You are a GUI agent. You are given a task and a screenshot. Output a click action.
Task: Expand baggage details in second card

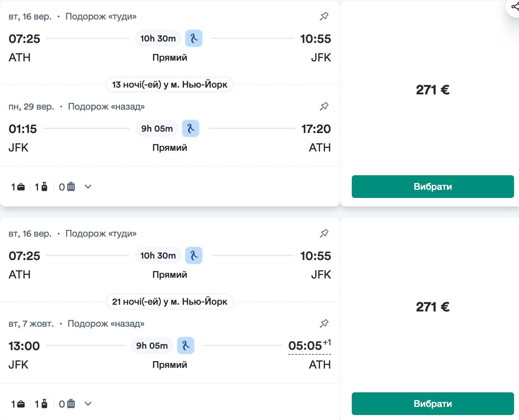[88, 404]
